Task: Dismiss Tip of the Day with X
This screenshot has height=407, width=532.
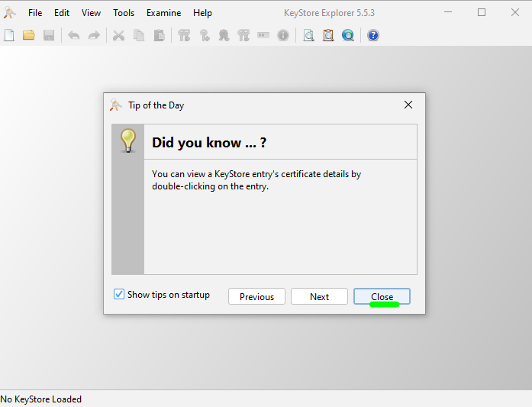Action: (408, 105)
